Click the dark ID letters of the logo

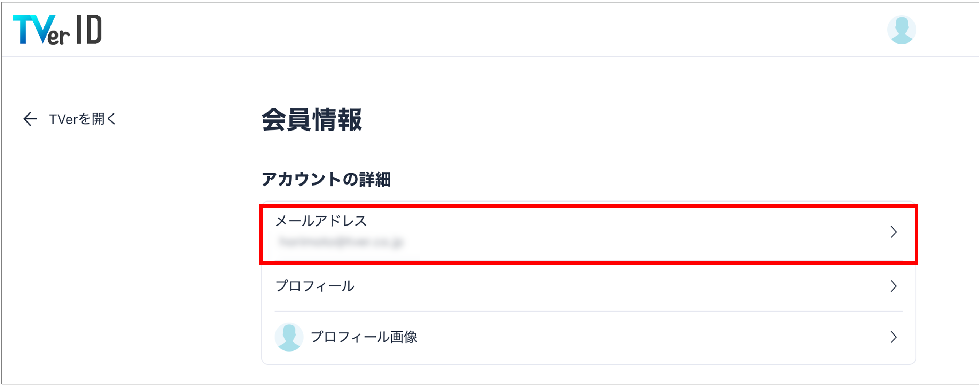pyautogui.click(x=90, y=29)
